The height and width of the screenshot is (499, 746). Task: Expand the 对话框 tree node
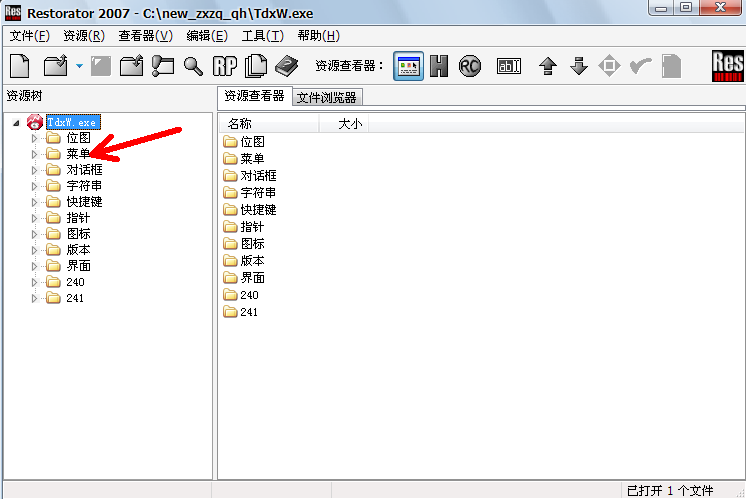pyautogui.click(x=34, y=170)
